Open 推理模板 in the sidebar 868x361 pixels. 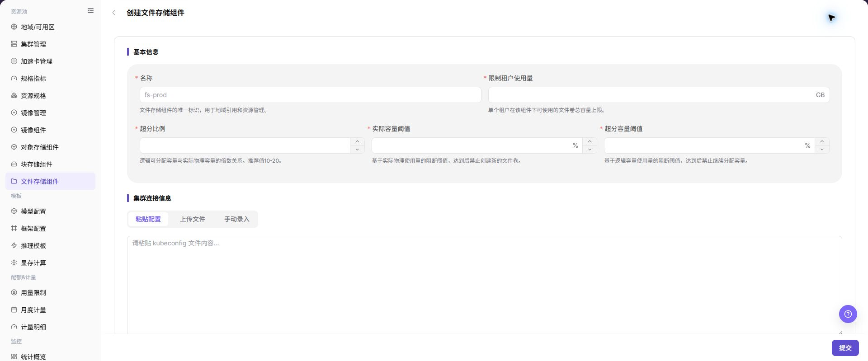pos(50,246)
